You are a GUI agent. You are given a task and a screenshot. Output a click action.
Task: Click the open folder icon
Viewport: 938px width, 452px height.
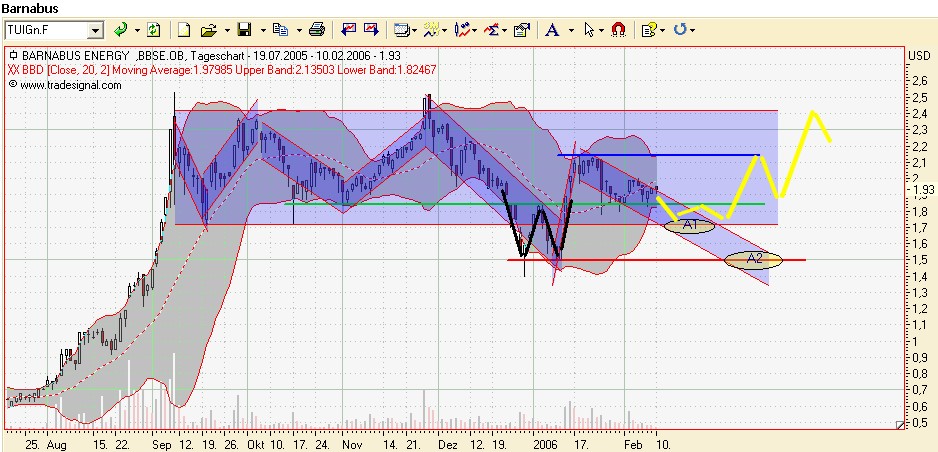(207, 30)
